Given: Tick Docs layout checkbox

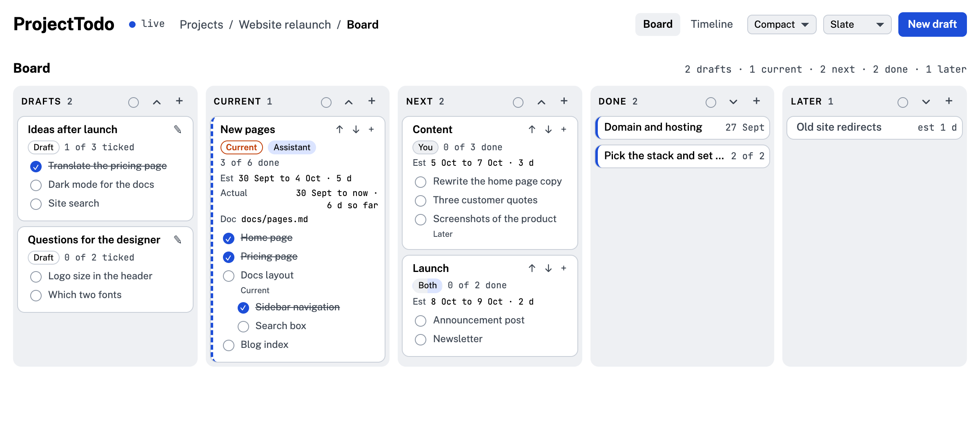Looking at the screenshot, I should pos(229,276).
